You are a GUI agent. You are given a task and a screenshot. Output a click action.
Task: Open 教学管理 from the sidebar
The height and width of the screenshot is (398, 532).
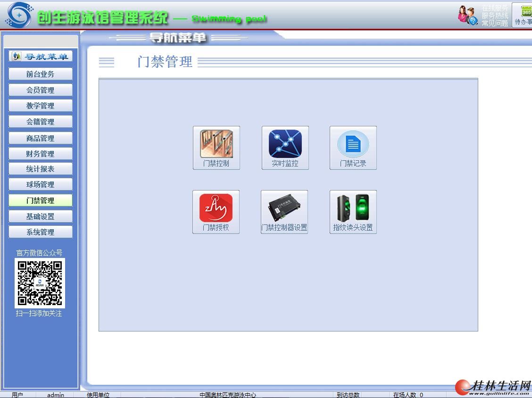[41, 106]
